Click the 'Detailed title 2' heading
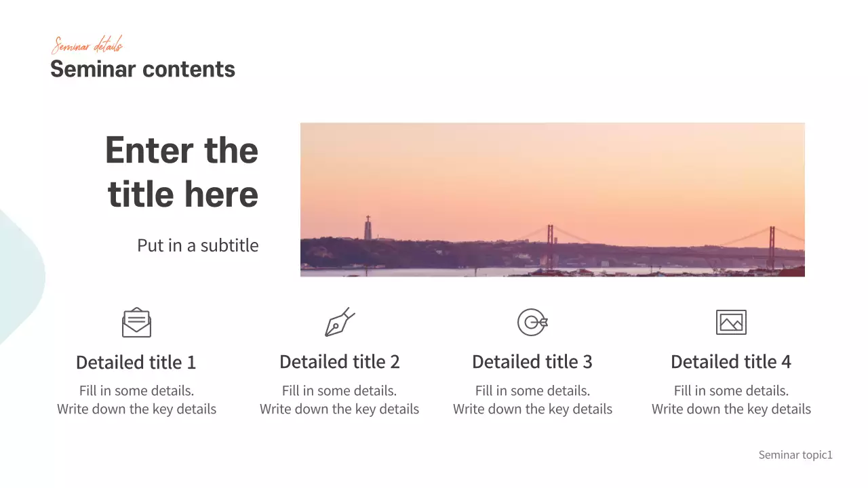 tap(340, 362)
